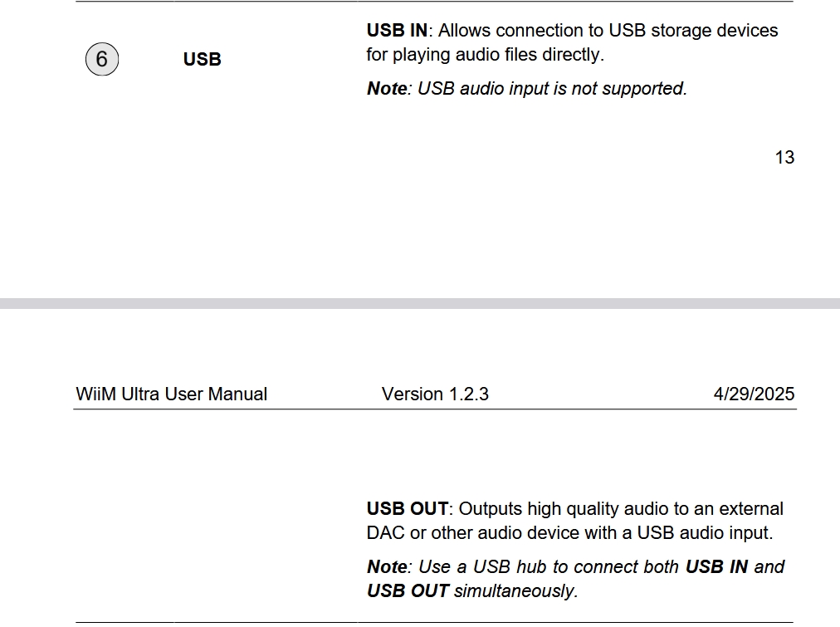The height and width of the screenshot is (627, 840).
Task: Click the 'WiiM Ultra User Manual' header
Action: 172,394
